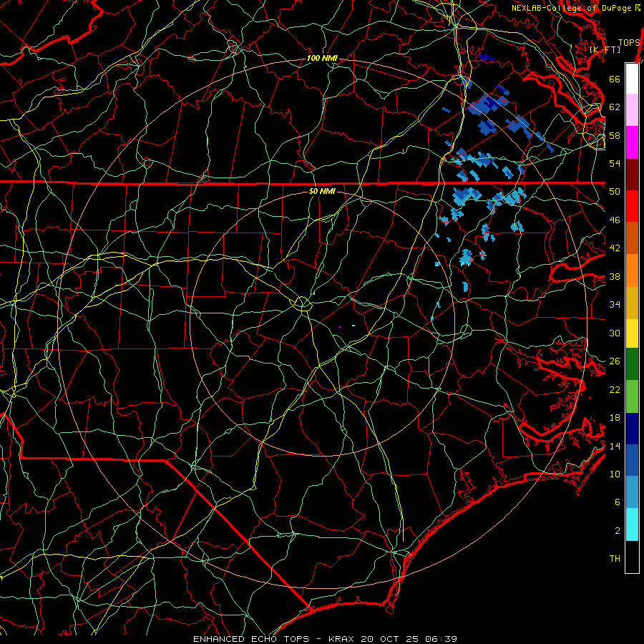Image resolution: width=644 pixels, height=644 pixels.
Task: Click the '58' legend value
Action: [615, 135]
